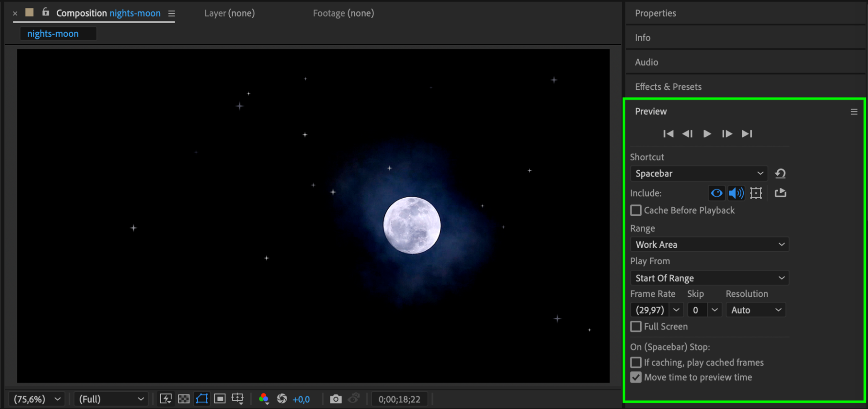This screenshot has width=868, height=409.
Task: Open the magnification ratio (75,6%) dropdown
Action: (37, 399)
